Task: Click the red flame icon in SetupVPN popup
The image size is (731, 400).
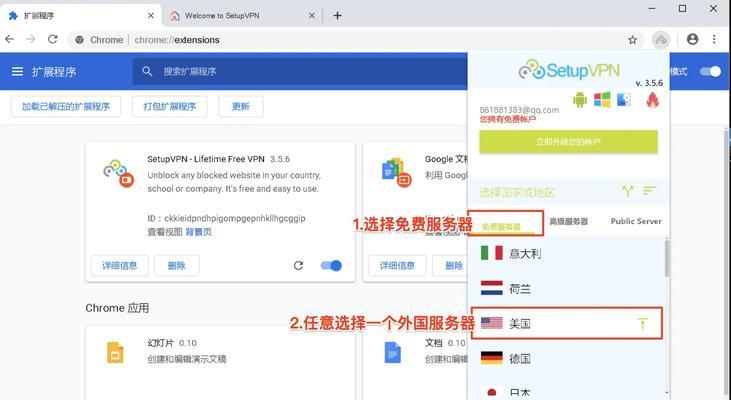Action: [653, 100]
